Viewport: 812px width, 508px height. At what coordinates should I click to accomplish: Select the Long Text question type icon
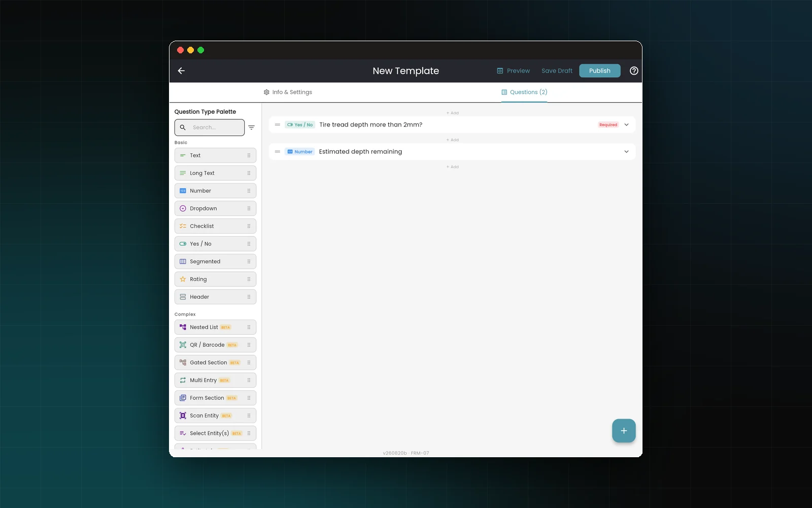pos(183,173)
